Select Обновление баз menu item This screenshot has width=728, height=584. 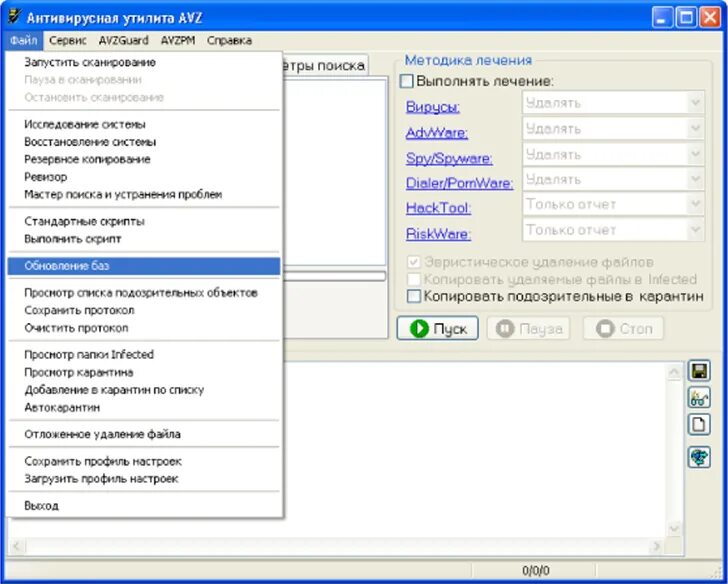pos(144,266)
